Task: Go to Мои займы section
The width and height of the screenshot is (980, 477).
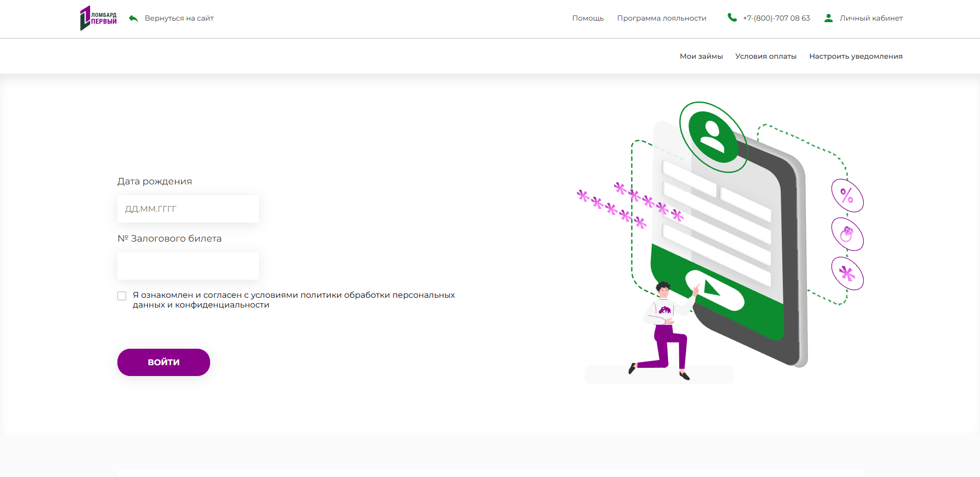Action: coord(701,56)
